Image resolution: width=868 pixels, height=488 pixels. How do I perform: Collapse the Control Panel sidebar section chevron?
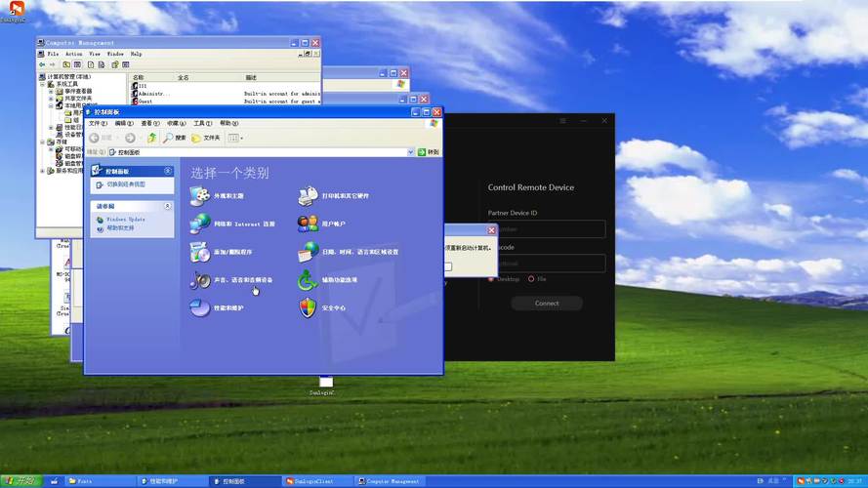point(168,171)
